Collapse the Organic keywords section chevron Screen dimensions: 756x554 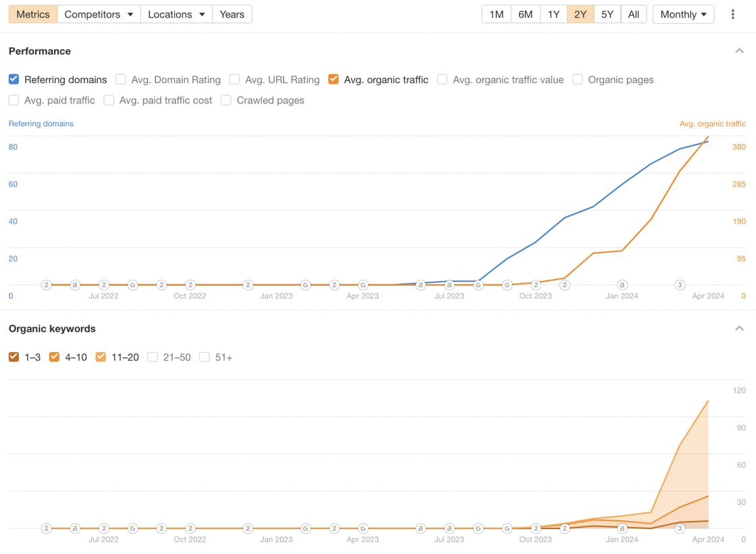coord(739,328)
